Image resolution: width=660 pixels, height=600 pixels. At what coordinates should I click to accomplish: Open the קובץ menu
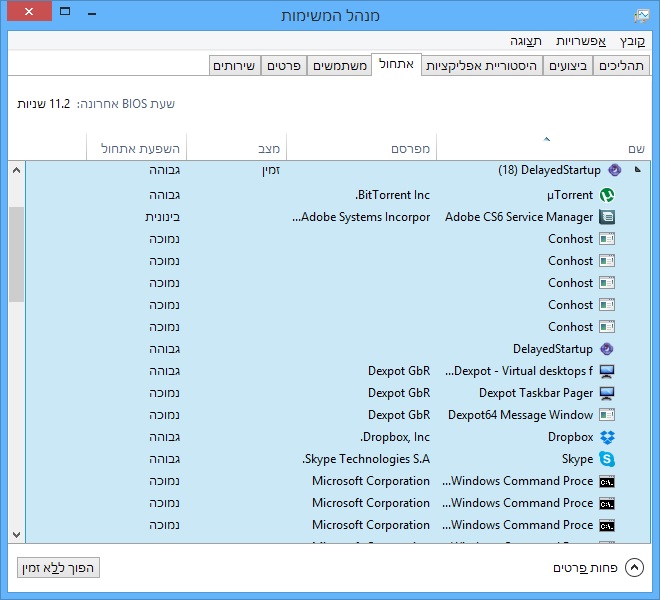[x=632, y=41]
